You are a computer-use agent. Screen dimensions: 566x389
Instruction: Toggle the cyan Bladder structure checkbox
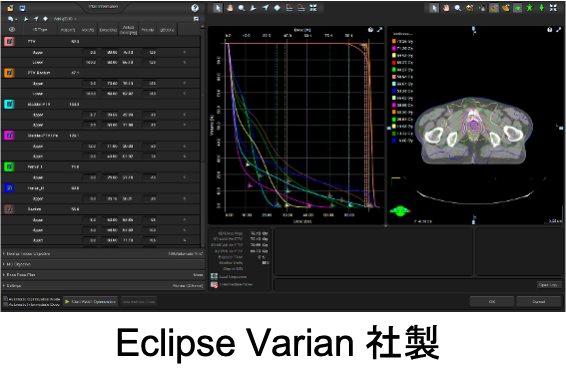(9, 104)
